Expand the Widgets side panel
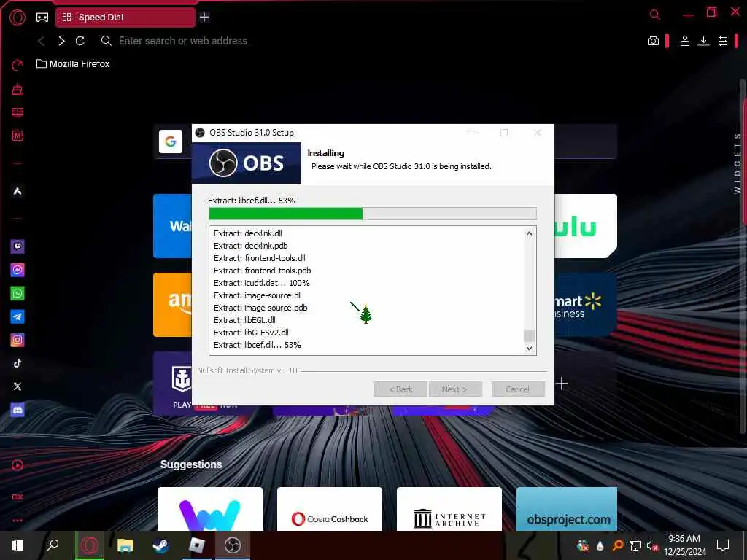This screenshot has width=747, height=560. [737, 163]
